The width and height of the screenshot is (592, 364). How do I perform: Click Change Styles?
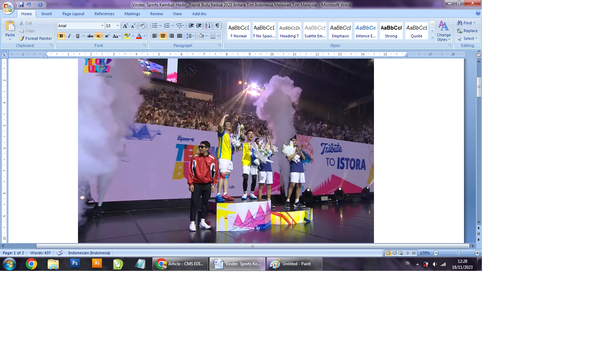[x=444, y=31]
